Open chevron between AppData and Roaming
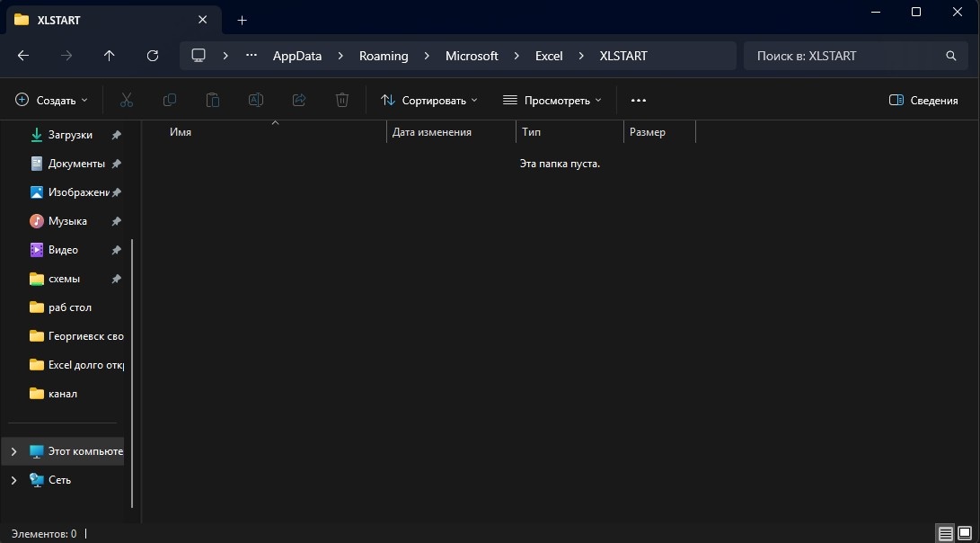This screenshot has height=543, width=980. pyautogui.click(x=340, y=56)
